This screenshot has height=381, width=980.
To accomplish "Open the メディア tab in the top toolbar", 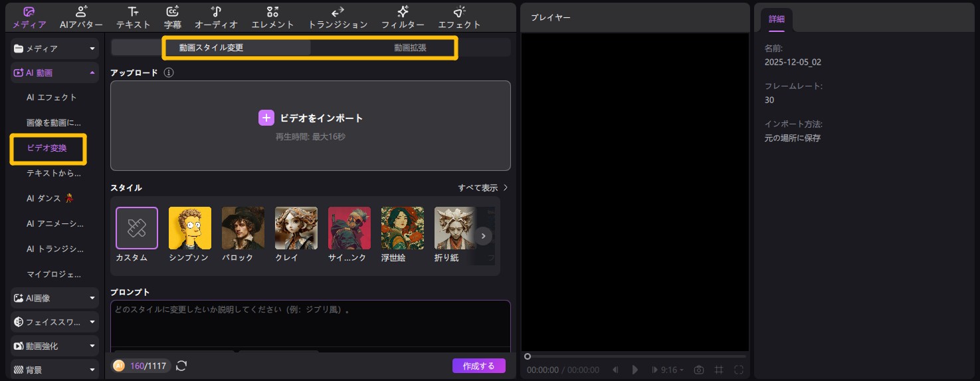I will [x=29, y=17].
